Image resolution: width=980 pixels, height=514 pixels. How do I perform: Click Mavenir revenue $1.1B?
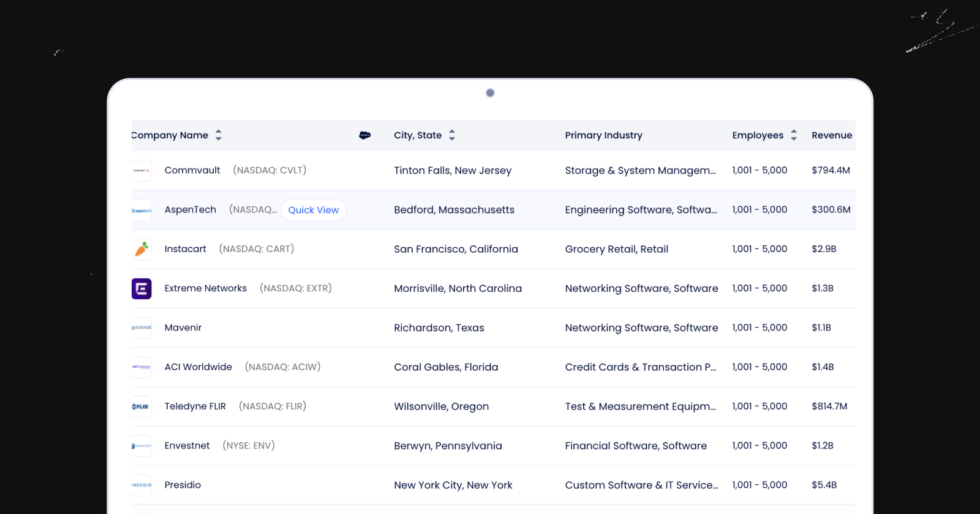click(821, 327)
